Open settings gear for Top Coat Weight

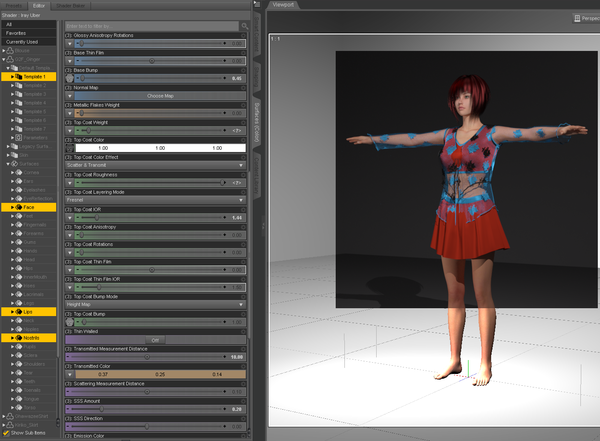point(243,122)
